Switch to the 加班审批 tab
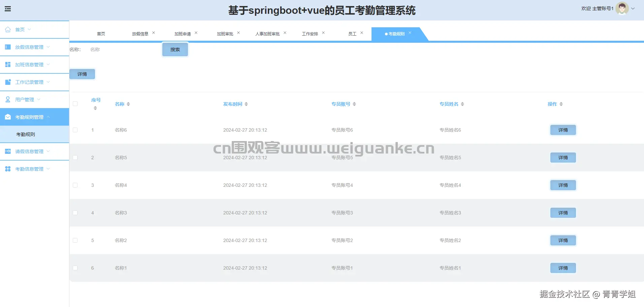Image resolution: width=644 pixels, height=307 pixels. click(225, 34)
